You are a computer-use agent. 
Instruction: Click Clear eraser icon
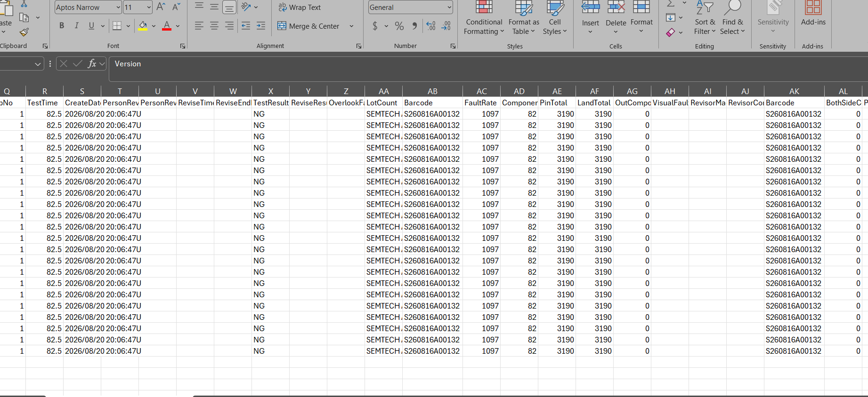(x=671, y=32)
